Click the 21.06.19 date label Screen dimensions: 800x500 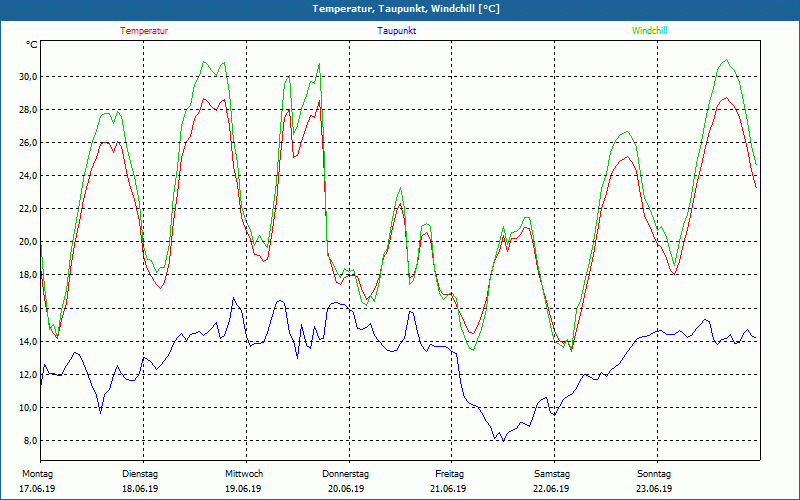tap(448, 489)
